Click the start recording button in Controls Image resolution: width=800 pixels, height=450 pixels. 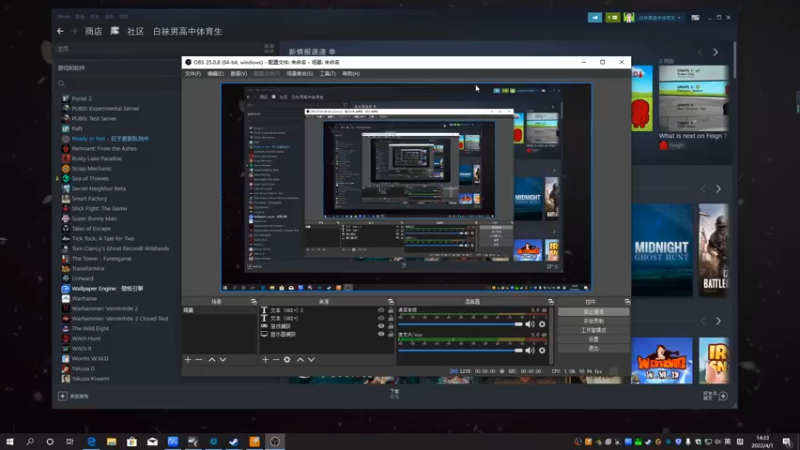click(x=593, y=321)
